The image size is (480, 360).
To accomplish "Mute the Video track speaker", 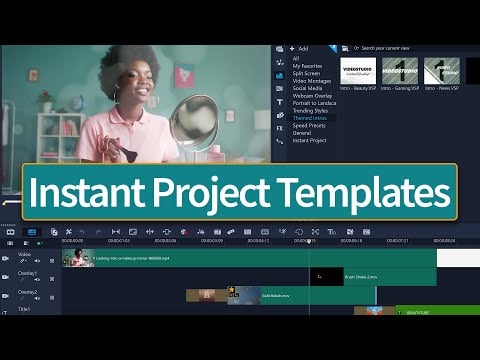I will tap(37, 261).
